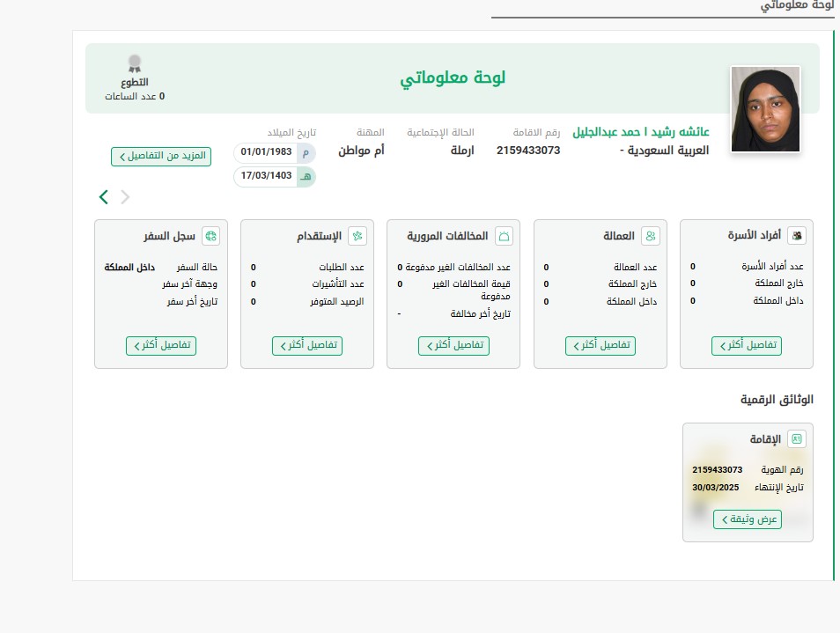Image resolution: width=840 pixels, height=633 pixels.
Task: Click the Travel Record (سجل السفر) globe icon
Action: (210, 236)
